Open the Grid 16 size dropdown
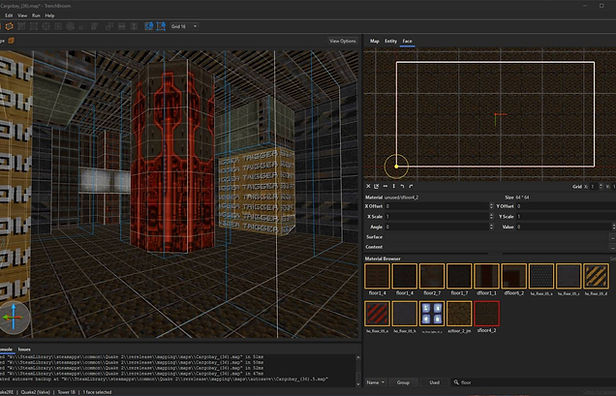616x396 pixels. point(184,26)
